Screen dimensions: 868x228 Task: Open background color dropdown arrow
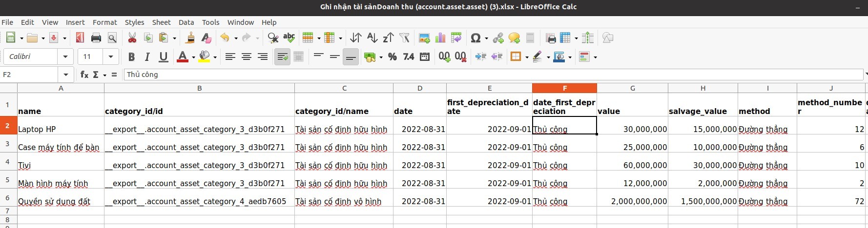215,57
